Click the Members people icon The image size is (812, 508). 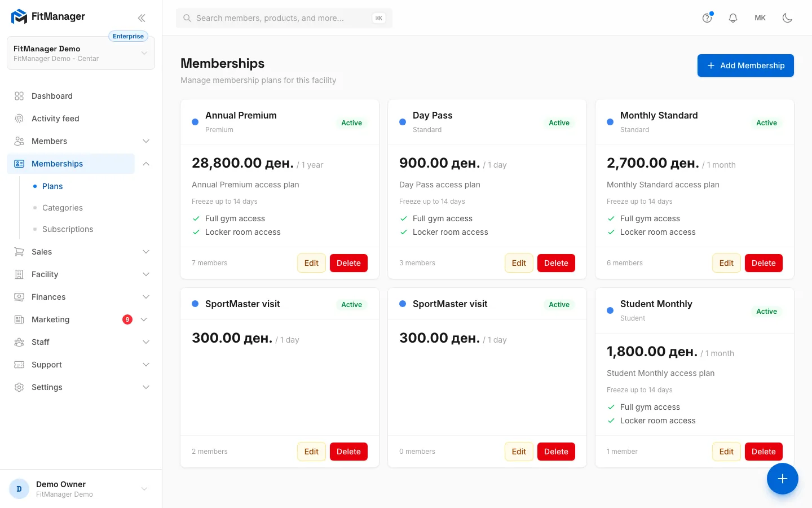point(19,141)
